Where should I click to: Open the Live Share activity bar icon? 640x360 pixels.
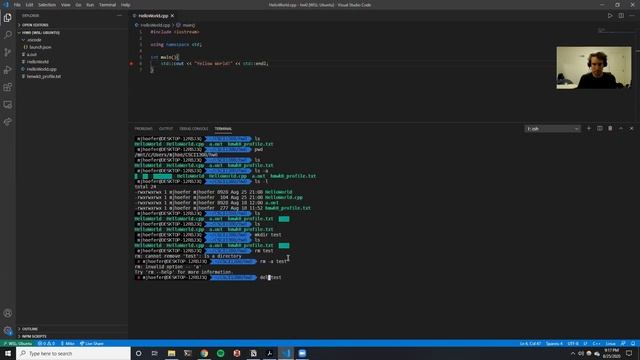tap(8, 122)
